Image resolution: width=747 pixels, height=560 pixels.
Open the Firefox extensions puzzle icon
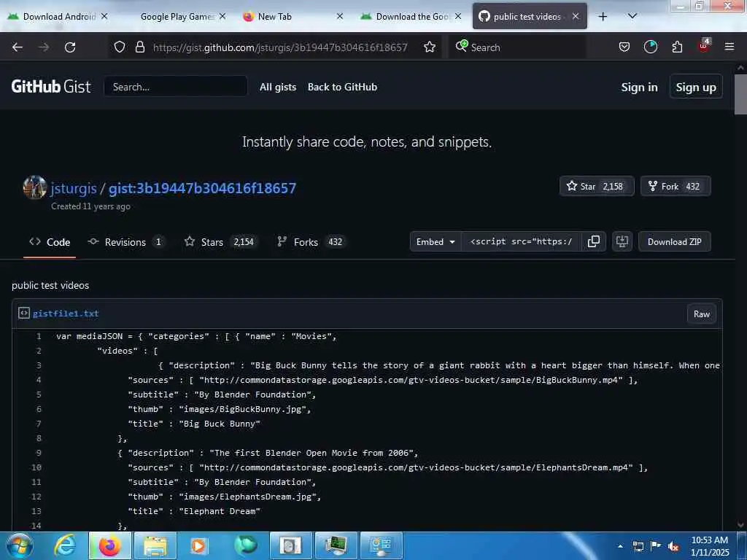coord(677,47)
